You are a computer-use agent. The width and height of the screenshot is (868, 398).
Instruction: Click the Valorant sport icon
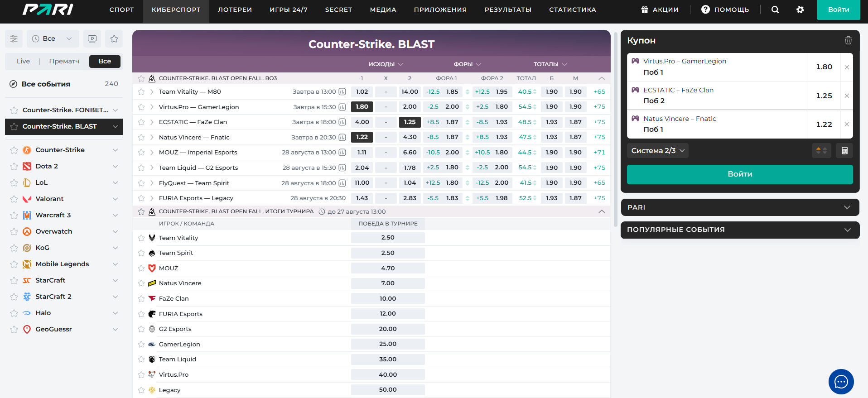27,199
